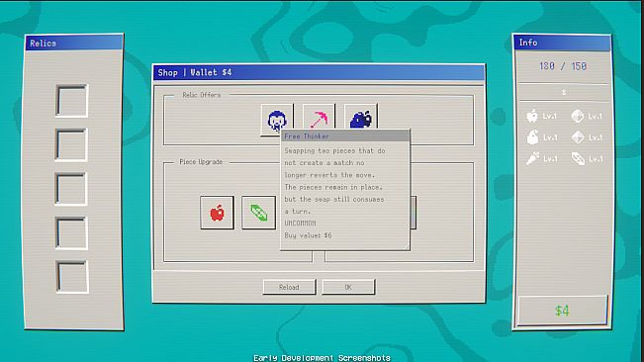Select the topmost empty relic slot
Viewport: 644px width, 362px height.
click(71, 101)
